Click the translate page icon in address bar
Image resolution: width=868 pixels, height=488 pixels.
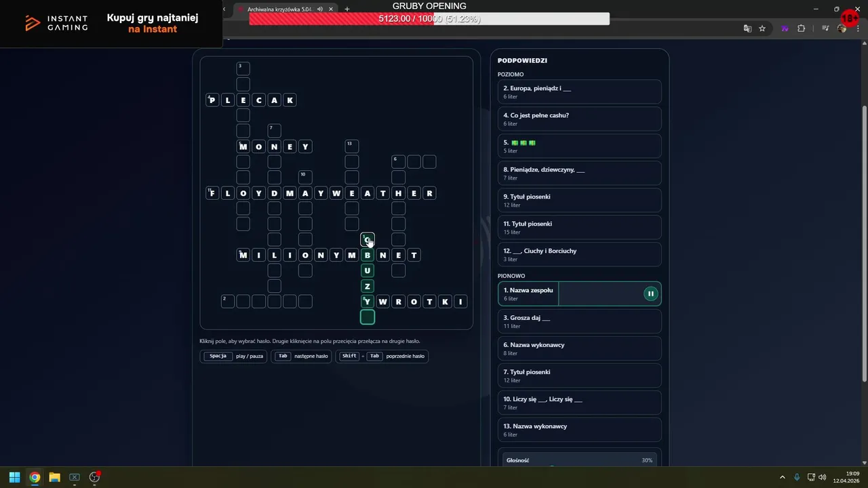pos(747,28)
